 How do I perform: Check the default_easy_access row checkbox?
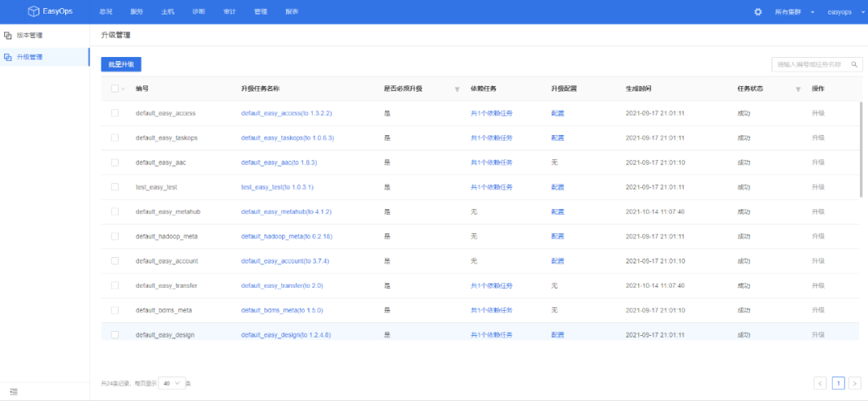point(115,113)
